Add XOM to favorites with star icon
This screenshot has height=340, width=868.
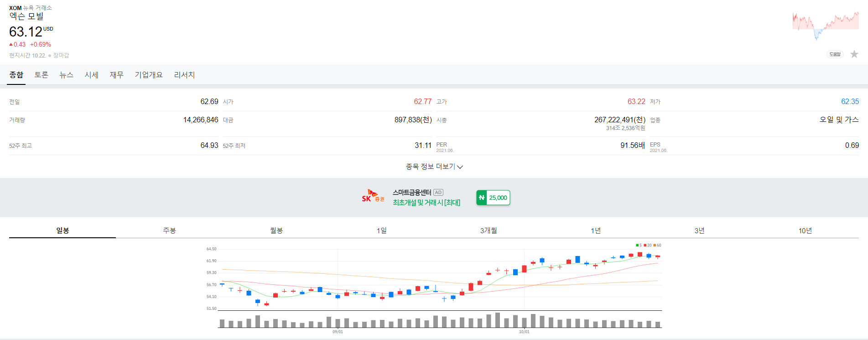pyautogui.click(x=854, y=54)
